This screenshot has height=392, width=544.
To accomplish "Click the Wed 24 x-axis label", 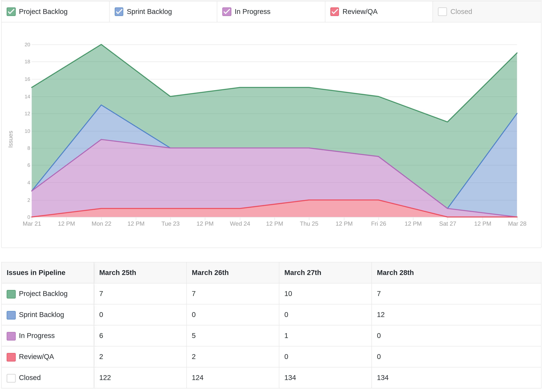I will 240,224.
